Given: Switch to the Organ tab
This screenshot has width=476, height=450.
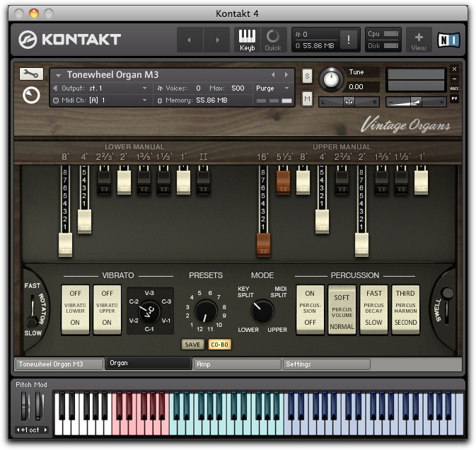Looking at the screenshot, I should (x=148, y=363).
